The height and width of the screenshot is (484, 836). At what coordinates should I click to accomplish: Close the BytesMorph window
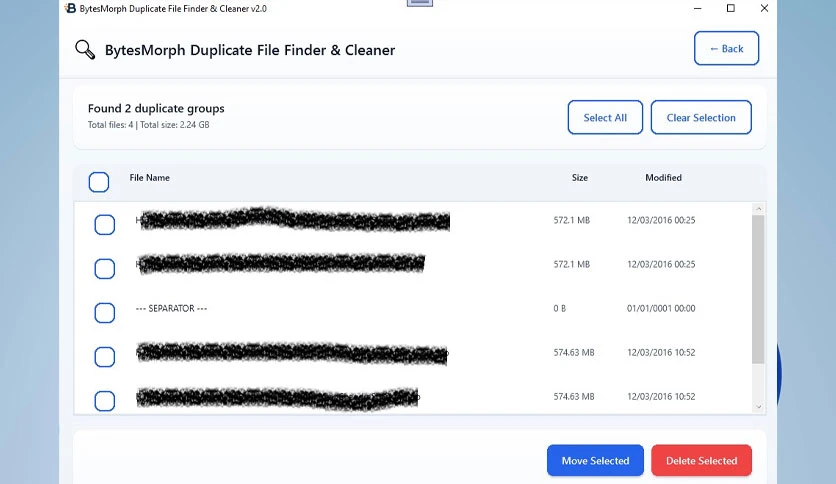(764, 9)
